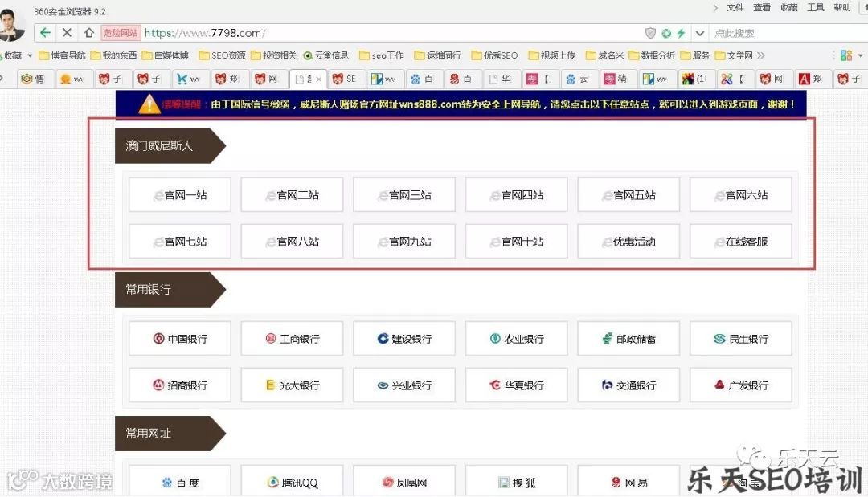Click the green refresh icon in address bar
The width and height of the screenshot is (868, 497).
click(666, 33)
